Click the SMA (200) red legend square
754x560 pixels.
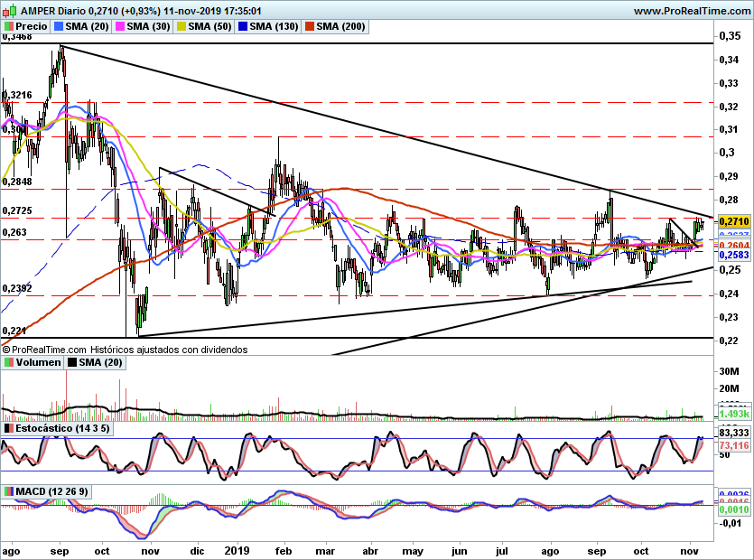click(309, 26)
